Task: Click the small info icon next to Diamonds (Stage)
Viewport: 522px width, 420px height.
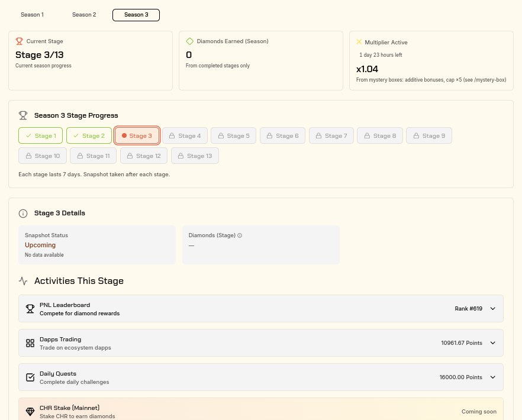Action: coord(240,235)
